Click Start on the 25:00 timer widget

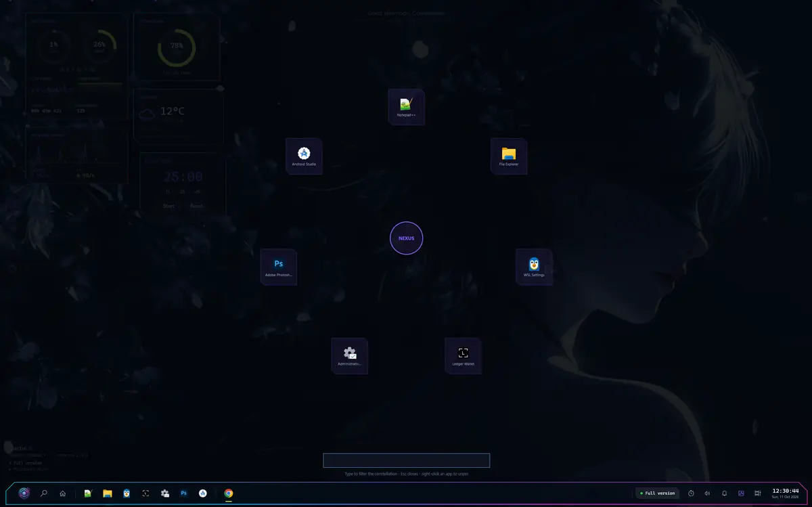click(x=169, y=206)
